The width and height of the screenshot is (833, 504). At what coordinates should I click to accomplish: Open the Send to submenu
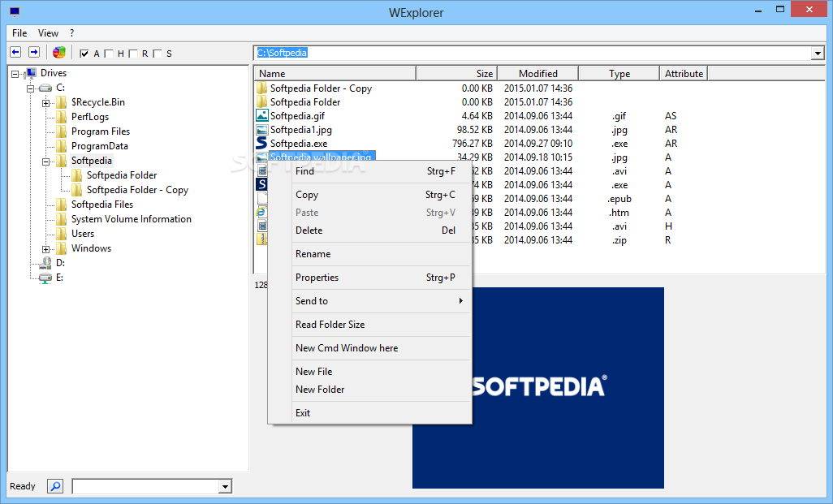382,300
